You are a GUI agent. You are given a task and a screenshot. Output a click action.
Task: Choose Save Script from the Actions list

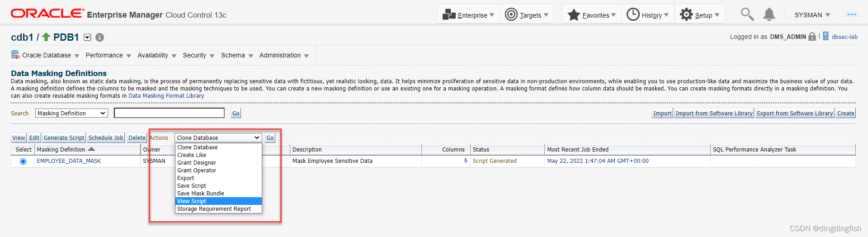(x=218, y=186)
